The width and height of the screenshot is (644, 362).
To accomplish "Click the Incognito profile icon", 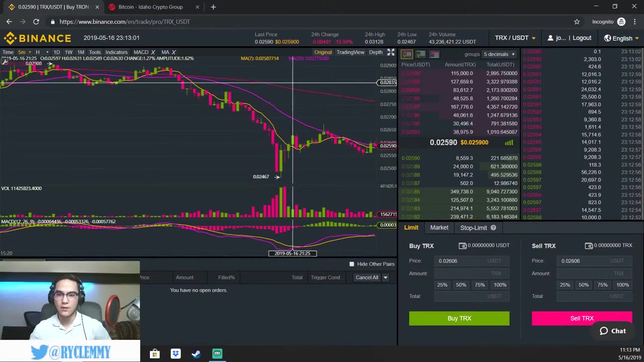I will [621, 22].
